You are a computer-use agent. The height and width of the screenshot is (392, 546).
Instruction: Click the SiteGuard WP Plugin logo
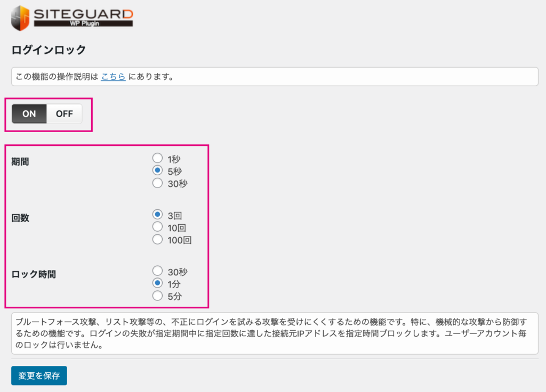click(x=72, y=18)
